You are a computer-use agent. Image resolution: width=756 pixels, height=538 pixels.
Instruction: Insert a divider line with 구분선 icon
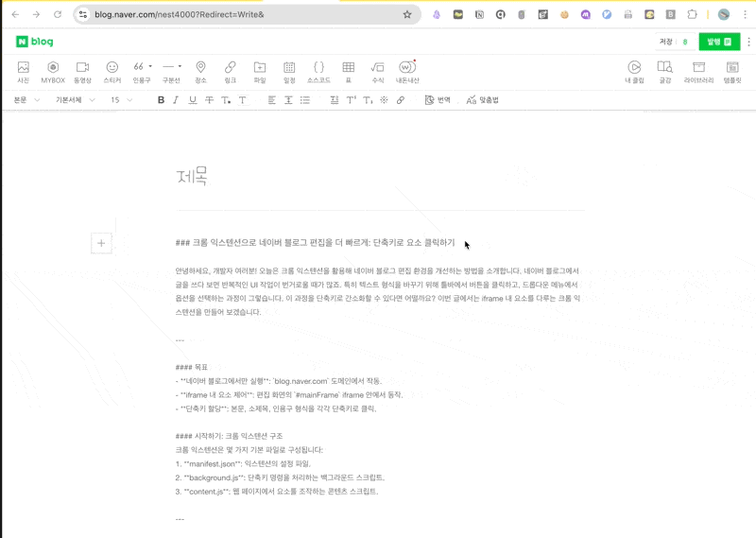169,72
